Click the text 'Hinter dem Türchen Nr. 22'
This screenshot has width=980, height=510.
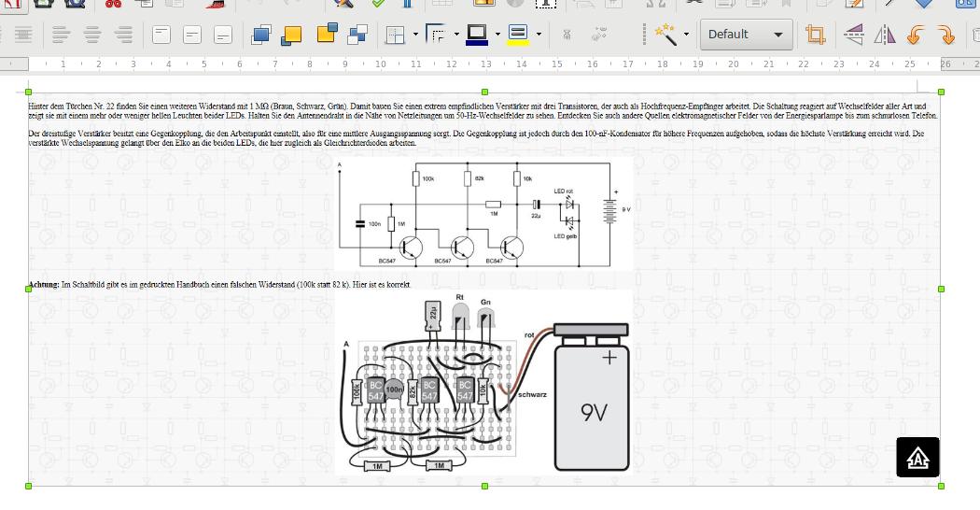(71, 106)
